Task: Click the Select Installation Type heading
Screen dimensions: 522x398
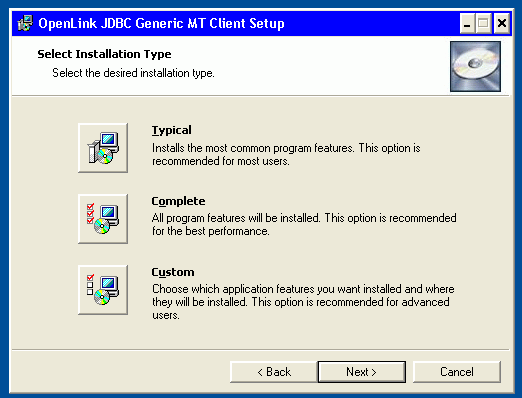Action: [x=104, y=54]
